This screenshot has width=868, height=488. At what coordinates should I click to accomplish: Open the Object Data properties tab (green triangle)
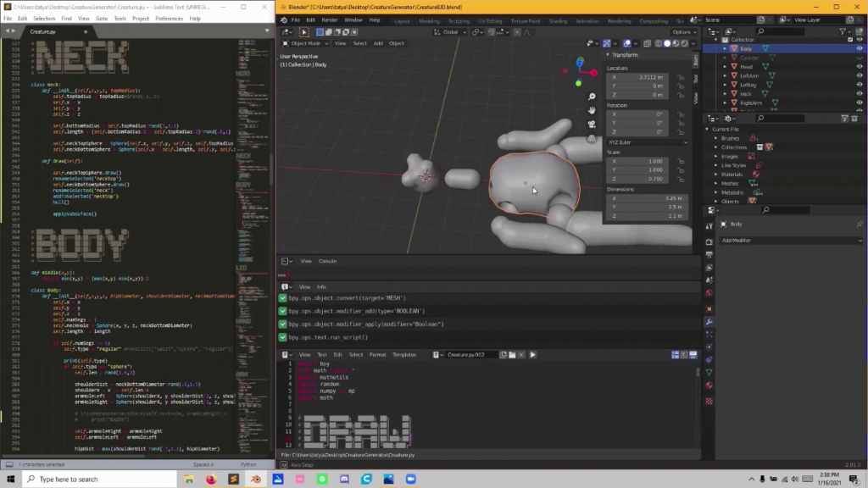pyautogui.click(x=709, y=373)
